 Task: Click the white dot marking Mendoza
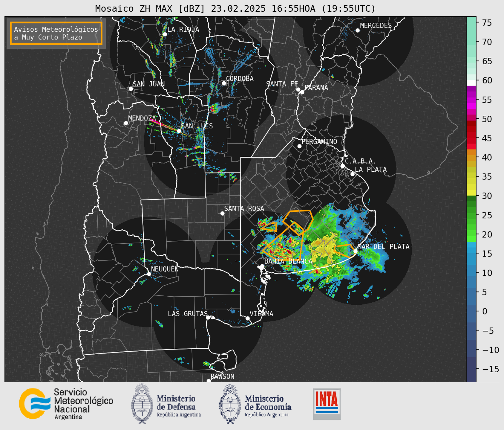[126, 123]
